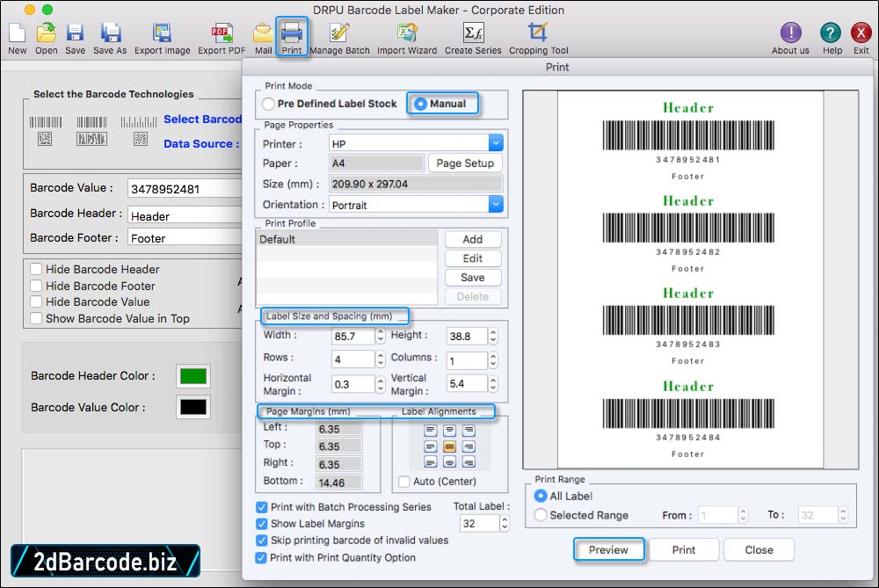The width and height of the screenshot is (879, 588).
Task: Toggle Print with Print Quantity Option
Action: (x=261, y=558)
